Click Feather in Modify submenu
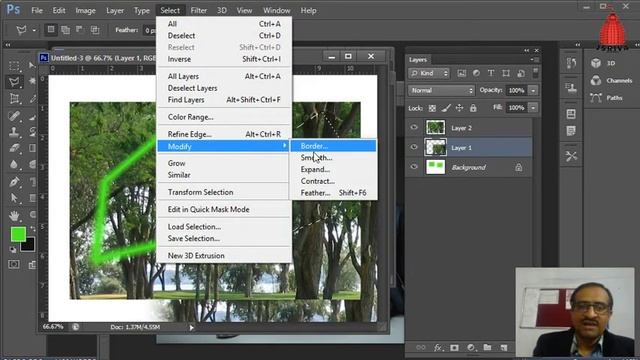 coord(333,193)
